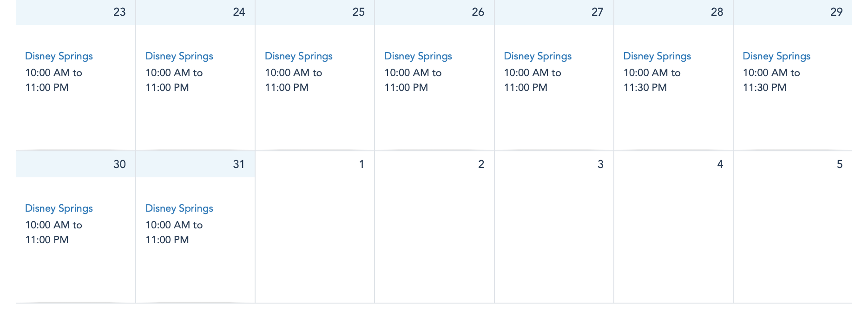
Task: Open the Disney Springs link on the 23rd
Action: 59,56
